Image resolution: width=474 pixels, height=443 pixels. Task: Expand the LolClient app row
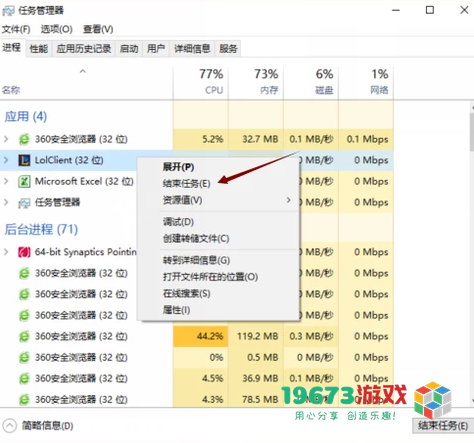point(6,160)
